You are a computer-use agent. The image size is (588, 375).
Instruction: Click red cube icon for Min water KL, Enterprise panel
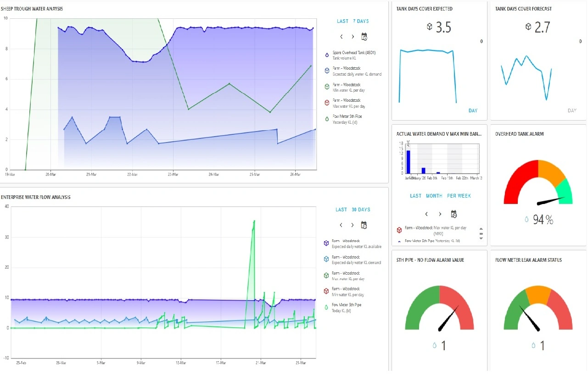tap(326, 291)
